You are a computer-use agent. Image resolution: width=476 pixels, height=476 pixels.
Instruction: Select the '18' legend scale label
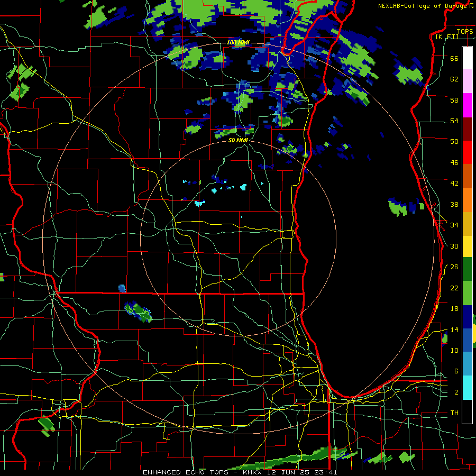454,309
